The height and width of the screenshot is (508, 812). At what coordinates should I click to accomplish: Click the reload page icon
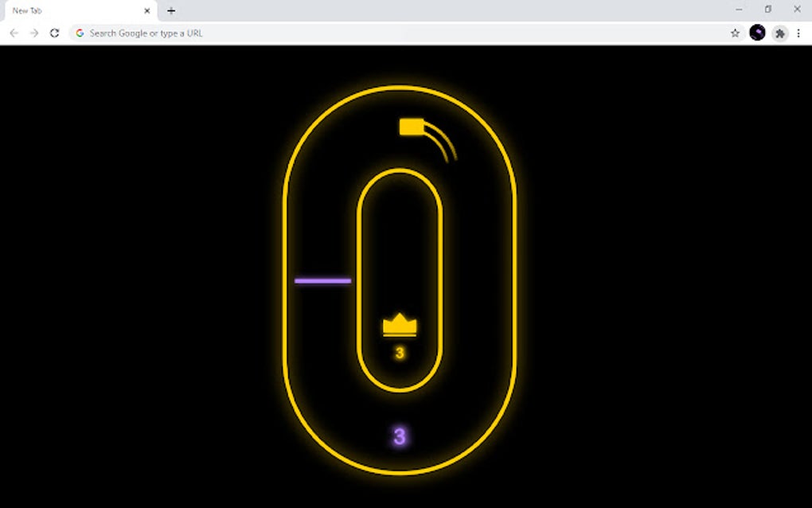click(x=54, y=33)
